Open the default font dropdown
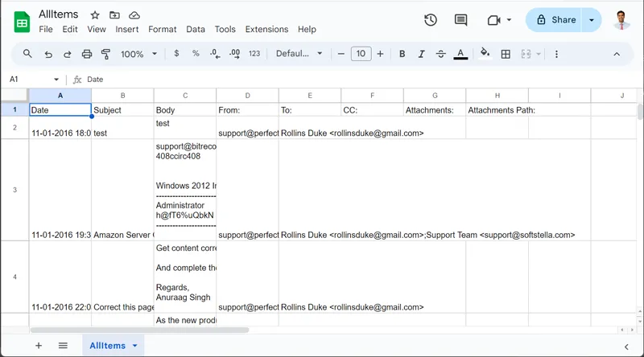644x357 pixels. pos(299,54)
